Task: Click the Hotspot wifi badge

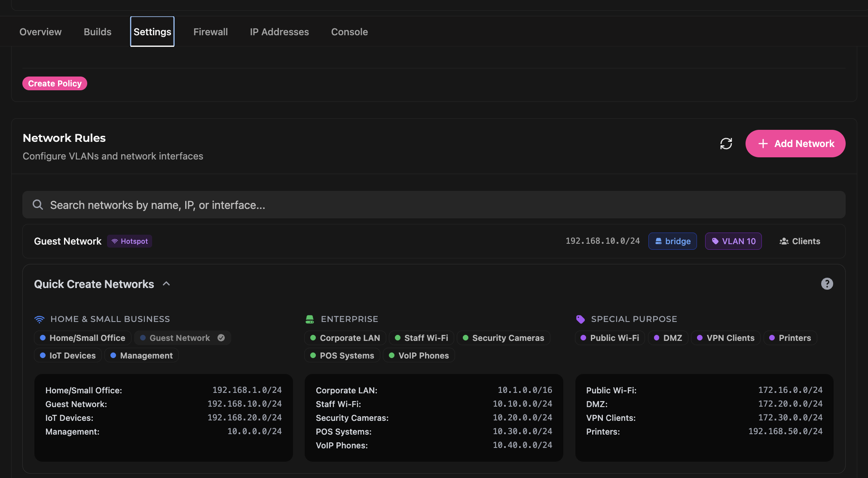Action: tap(129, 241)
